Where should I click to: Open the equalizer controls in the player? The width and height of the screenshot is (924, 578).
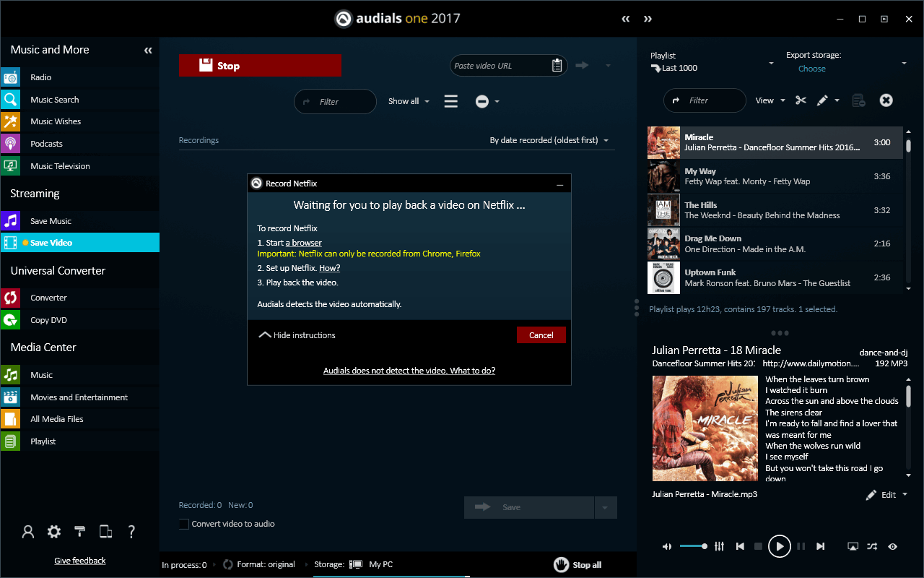(719, 546)
